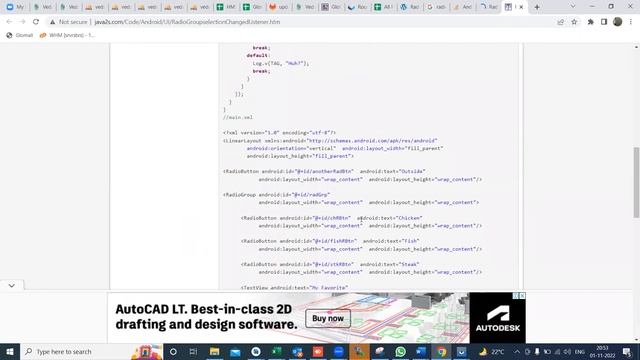Click the java2s.com address bar
The width and height of the screenshot is (640, 360).
187,22
